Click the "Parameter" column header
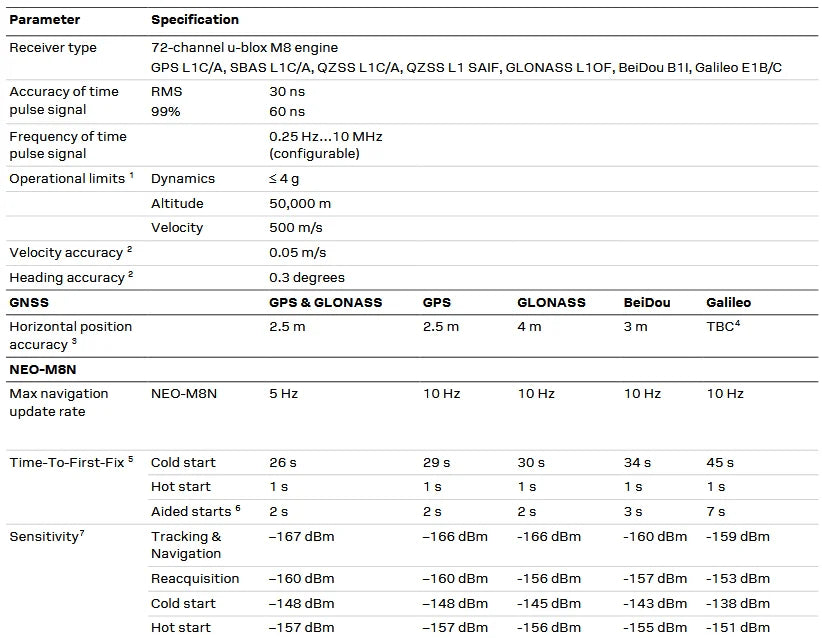The width and height of the screenshot is (822, 638). click(x=45, y=20)
